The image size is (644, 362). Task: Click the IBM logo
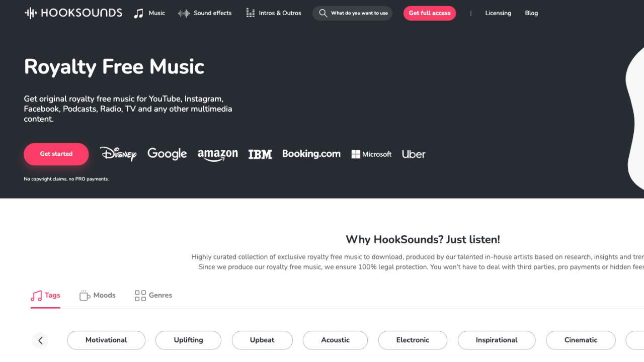tap(260, 154)
